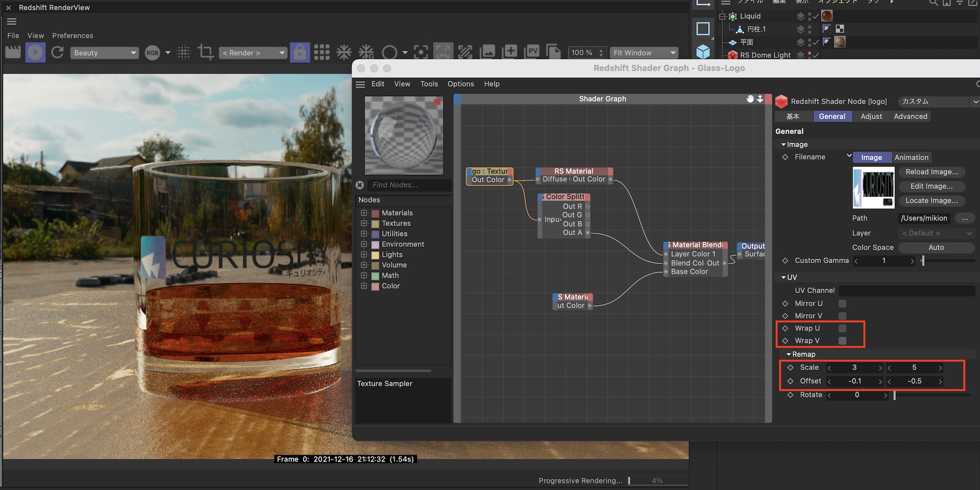The image size is (980, 490).
Task: Toggle the Wrap V checkbox
Action: 842,341
